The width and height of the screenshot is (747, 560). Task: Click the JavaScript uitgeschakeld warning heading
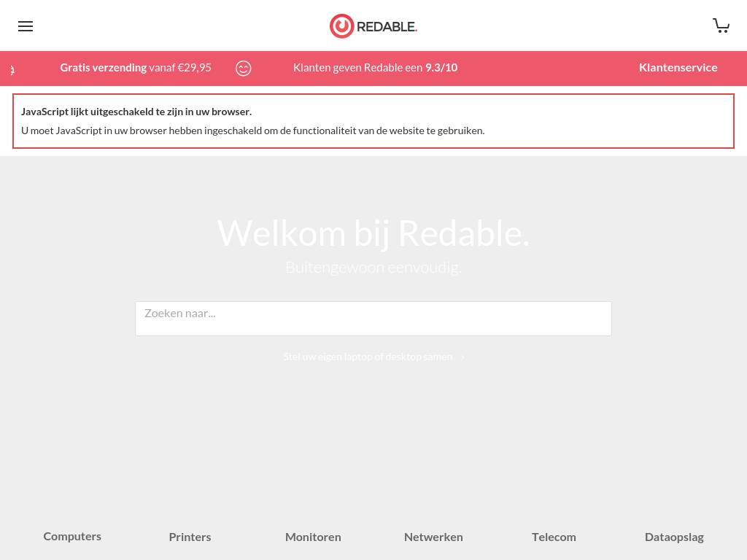click(x=136, y=112)
